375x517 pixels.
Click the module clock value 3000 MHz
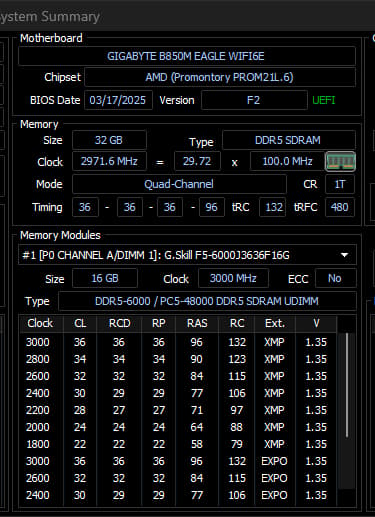point(233,278)
